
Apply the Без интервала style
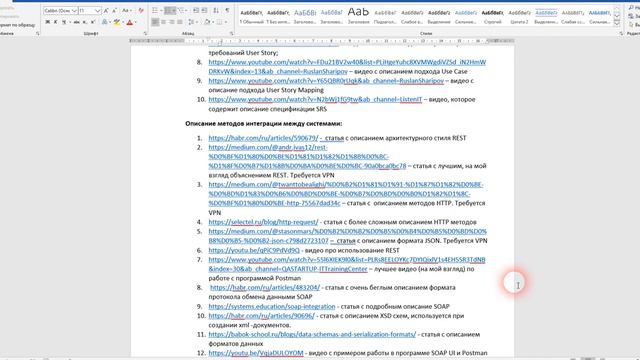point(278,16)
